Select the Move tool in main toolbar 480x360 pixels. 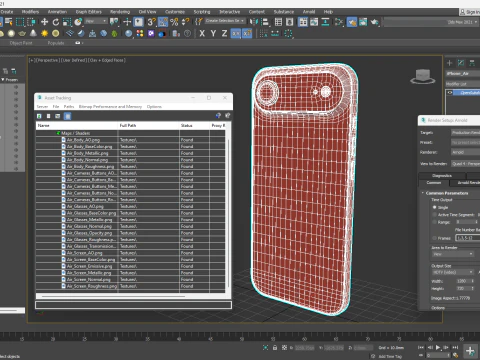(44, 22)
